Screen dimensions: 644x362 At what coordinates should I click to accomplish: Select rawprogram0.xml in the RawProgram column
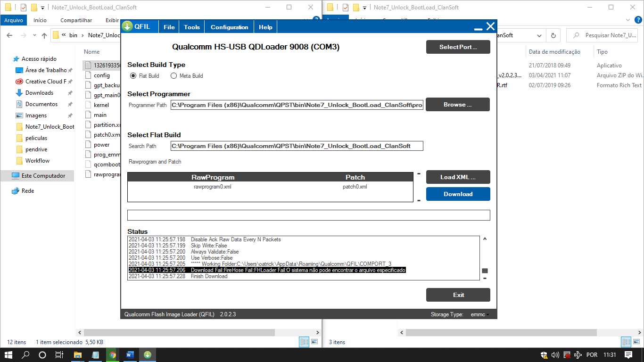(213, 187)
